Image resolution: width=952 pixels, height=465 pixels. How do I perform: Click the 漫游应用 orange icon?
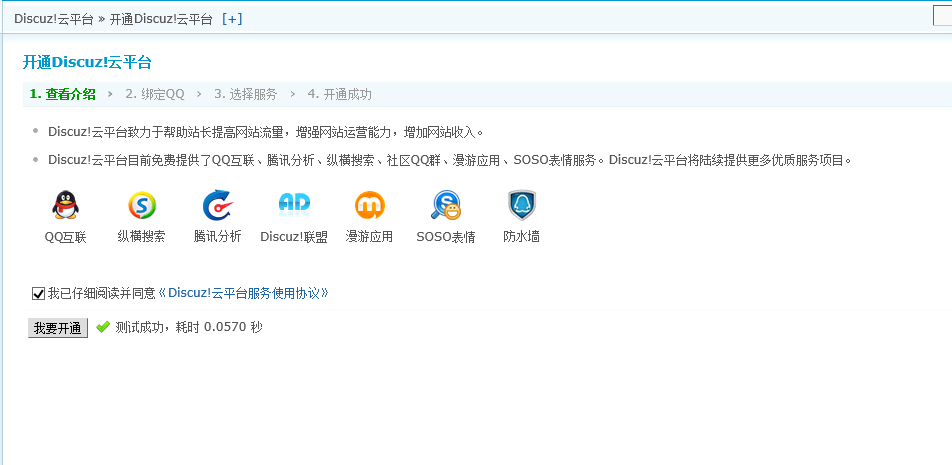coord(370,205)
